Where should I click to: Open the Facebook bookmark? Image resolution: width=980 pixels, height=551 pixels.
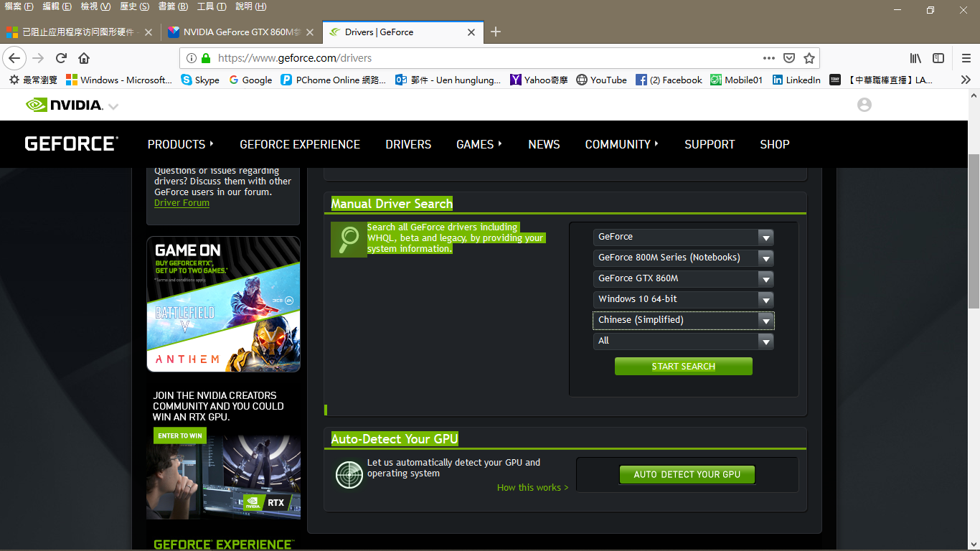(669, 80)
